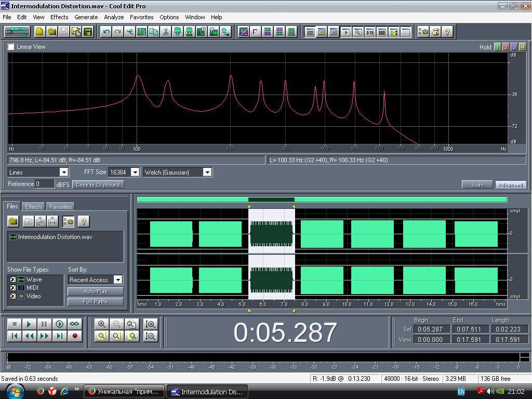532x399 pixels.
Task: Toggle the MIDI file type checkbox
Action: pyautogui.click(x=13, y=288)
